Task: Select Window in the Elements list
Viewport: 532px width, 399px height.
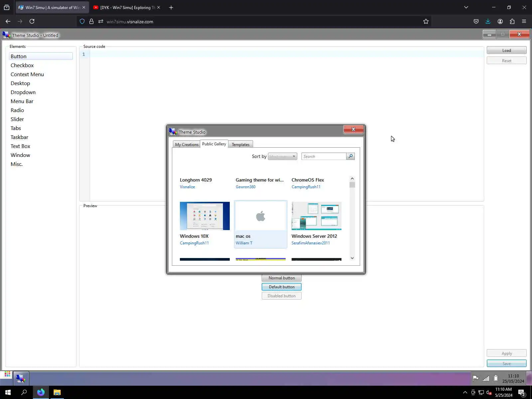Action: (x=41, y=155)
